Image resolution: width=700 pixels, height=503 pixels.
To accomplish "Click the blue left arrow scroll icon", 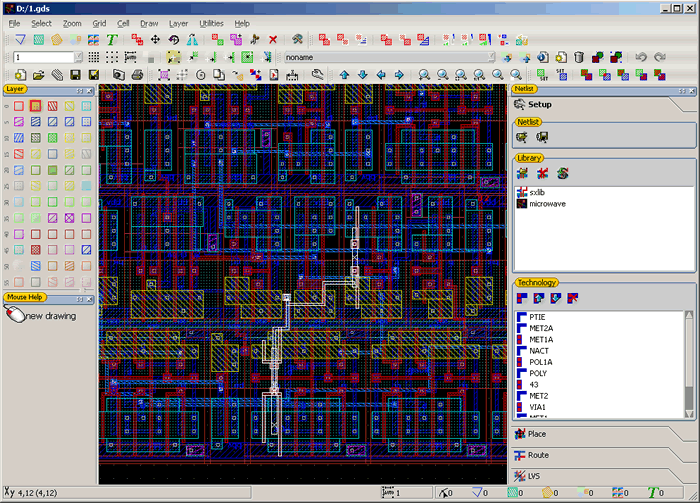I will tap(381, 75).
